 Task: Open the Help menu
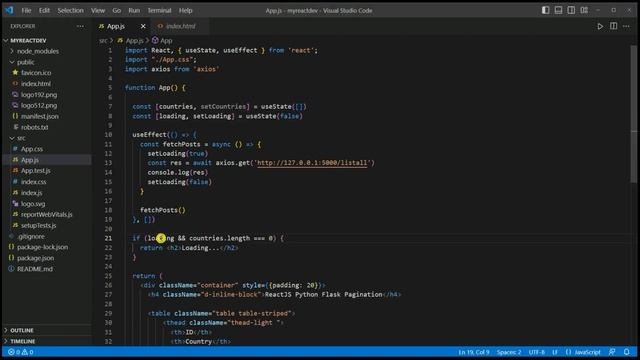[185, 11]
